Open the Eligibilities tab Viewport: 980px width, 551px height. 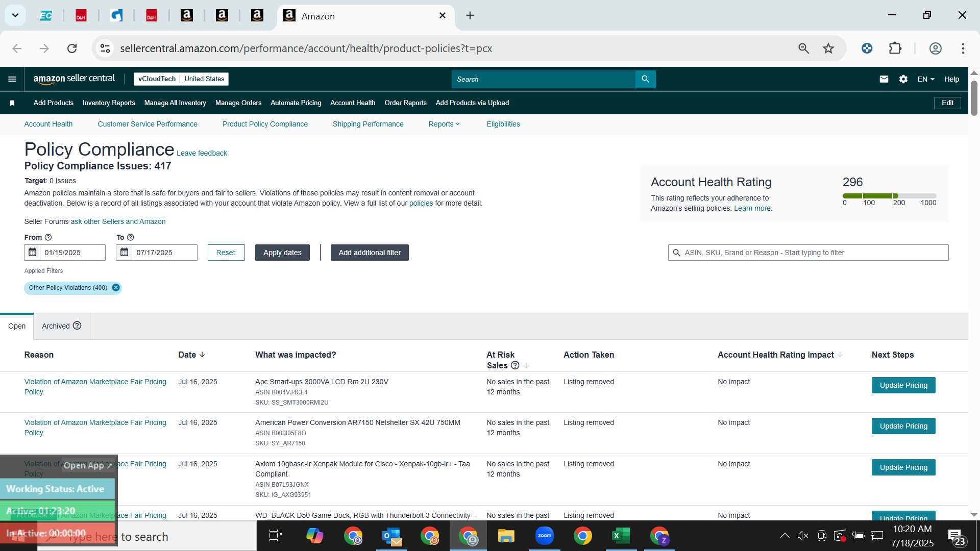pyautogui.click(x=503, y=124)
